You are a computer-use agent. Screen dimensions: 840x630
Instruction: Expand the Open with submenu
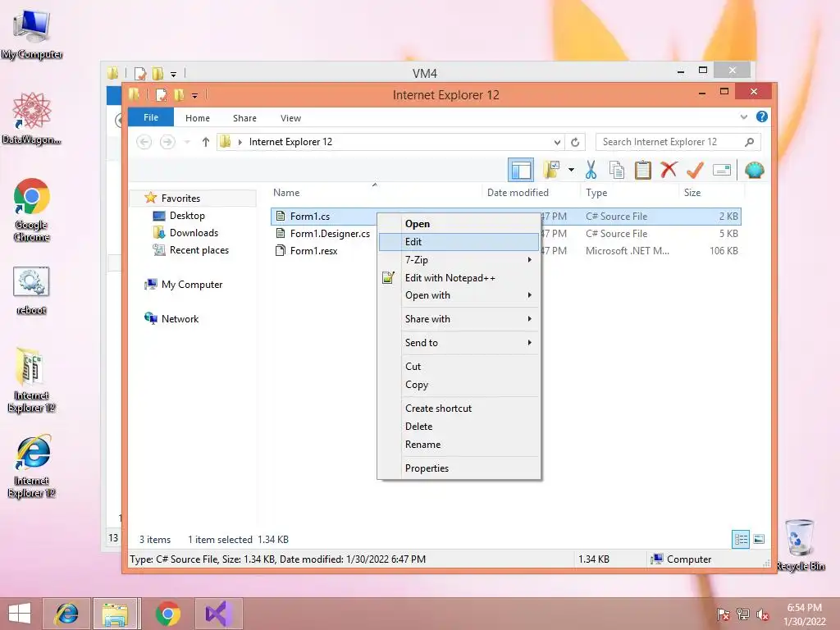(x=459, y=295)
